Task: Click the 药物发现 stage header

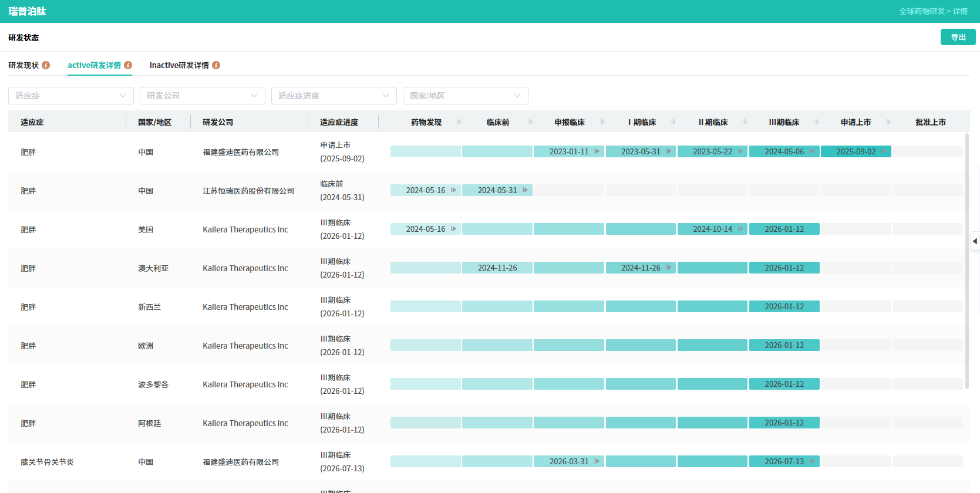Action: pyautogui.click(x=426, y=122)
